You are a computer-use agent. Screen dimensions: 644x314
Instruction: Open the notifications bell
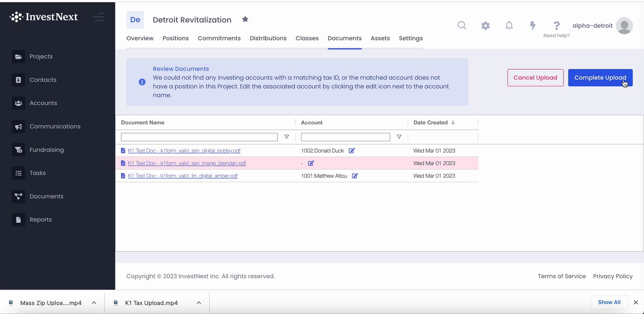click(x=509, y=26)
